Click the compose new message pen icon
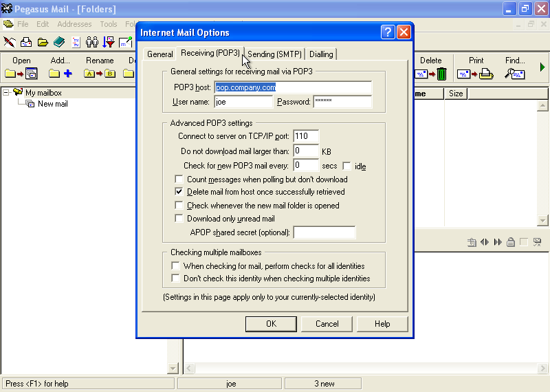The width and height of the screenshot is (550, 392). (10, 42)
